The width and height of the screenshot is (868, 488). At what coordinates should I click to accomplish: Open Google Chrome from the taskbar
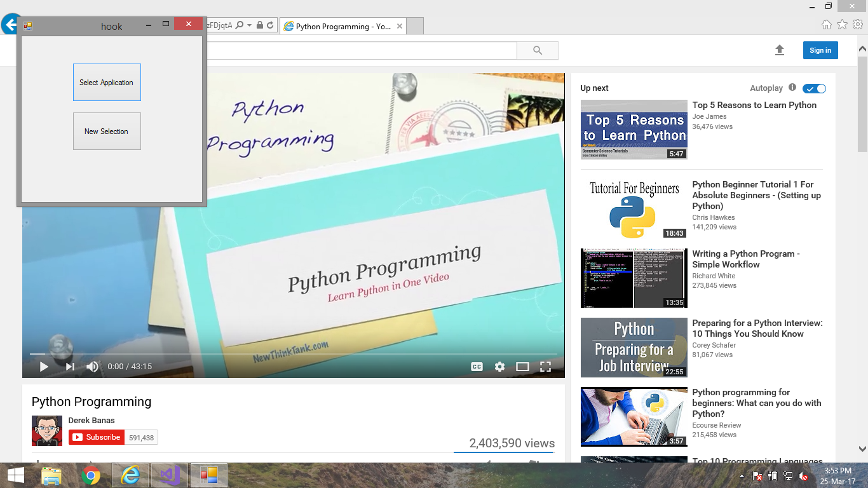click(91, 475)
